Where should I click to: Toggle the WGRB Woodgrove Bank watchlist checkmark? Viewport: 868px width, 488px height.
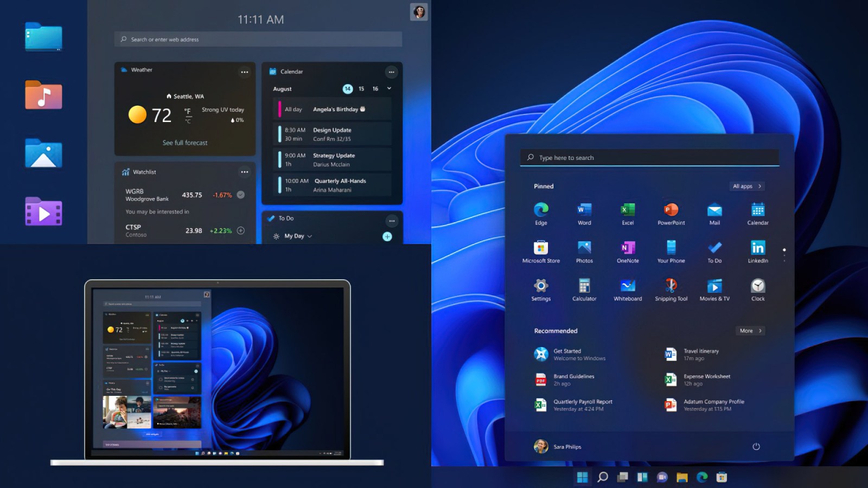[x=241, y=195]
